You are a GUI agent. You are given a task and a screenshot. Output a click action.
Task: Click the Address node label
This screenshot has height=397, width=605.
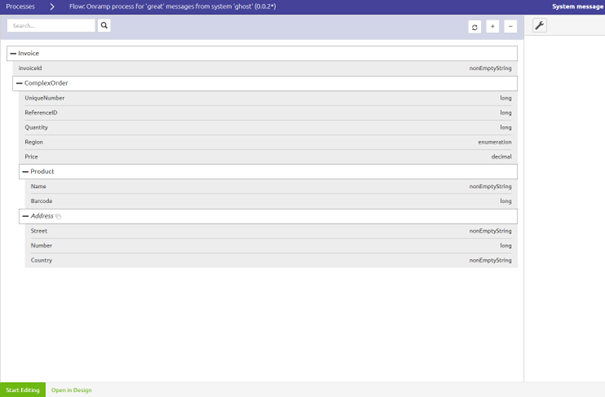point(42,216)
